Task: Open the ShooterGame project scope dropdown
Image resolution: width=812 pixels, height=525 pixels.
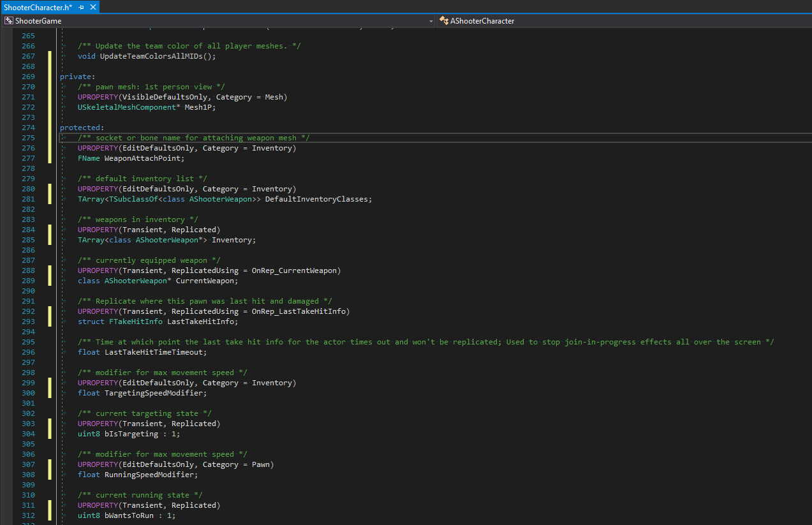Action: [218, 20]
